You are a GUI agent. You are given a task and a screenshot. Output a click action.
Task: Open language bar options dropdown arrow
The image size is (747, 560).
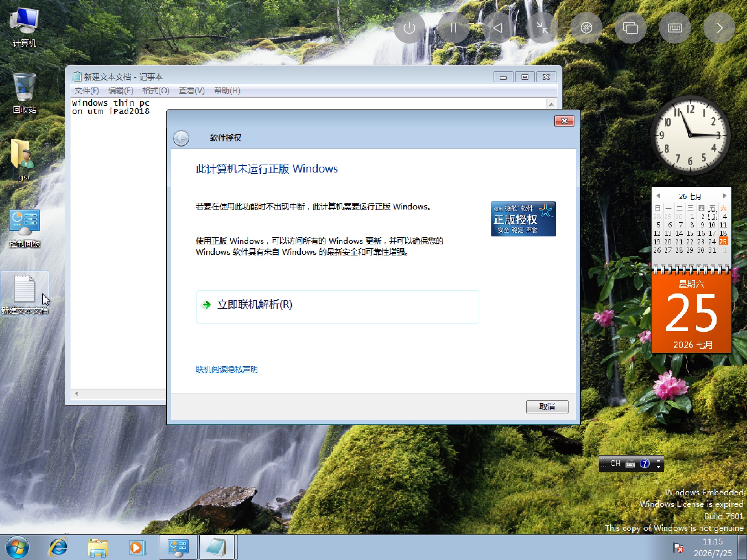point(658,467)
